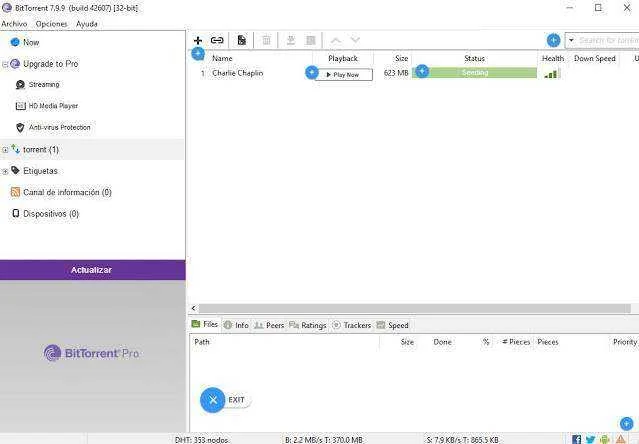Switch to the Info tab
The image size is (639, 444).
[236, 325]
